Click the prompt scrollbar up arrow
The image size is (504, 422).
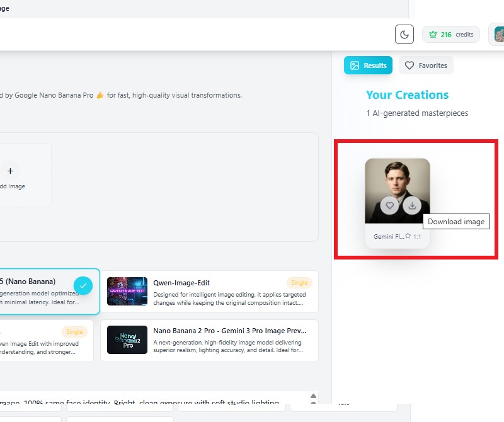(x=313, y=396)
